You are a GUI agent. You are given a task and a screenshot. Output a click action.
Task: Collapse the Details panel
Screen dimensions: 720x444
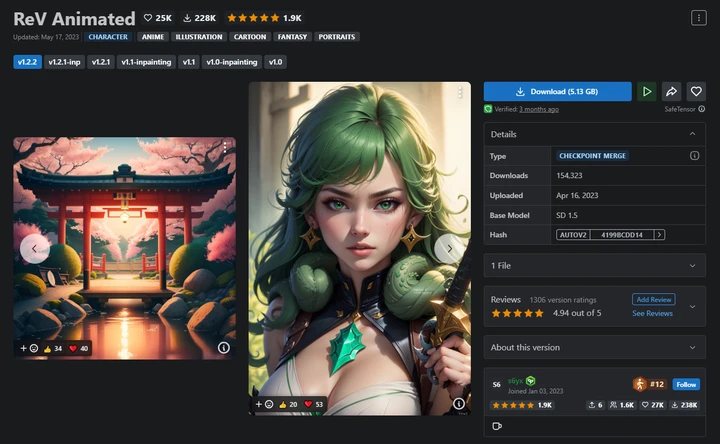click(x=692, y=134)
